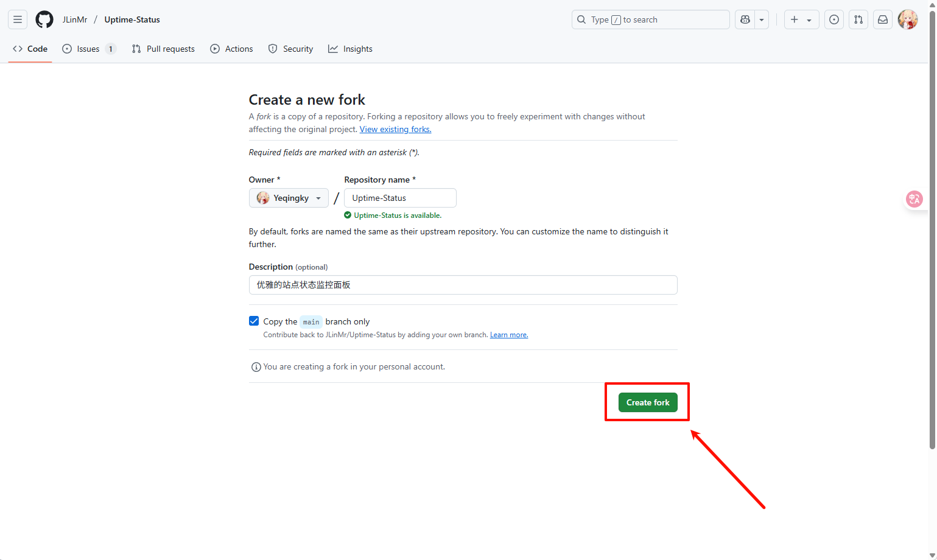Click the info icon beside personal account note
Screen dimensions: 937x560
coord(256,367)
